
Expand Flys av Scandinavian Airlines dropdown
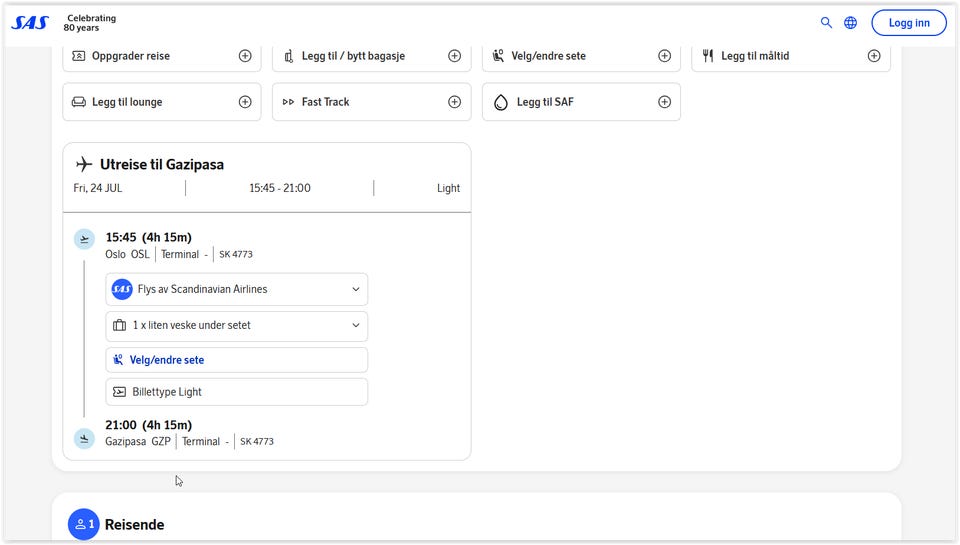[236, 289]
